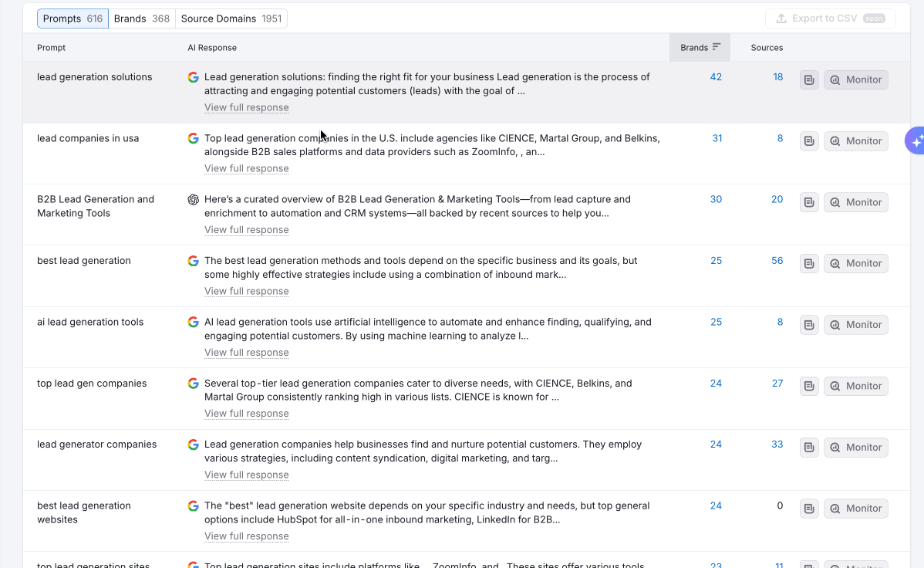
Task: Open the Source Domains tab
Action: tap(231, 19)
